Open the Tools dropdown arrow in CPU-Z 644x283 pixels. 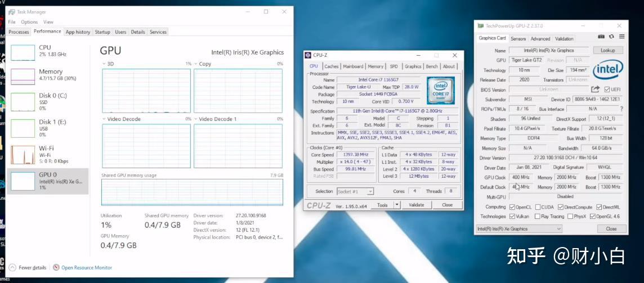(397, 205)
